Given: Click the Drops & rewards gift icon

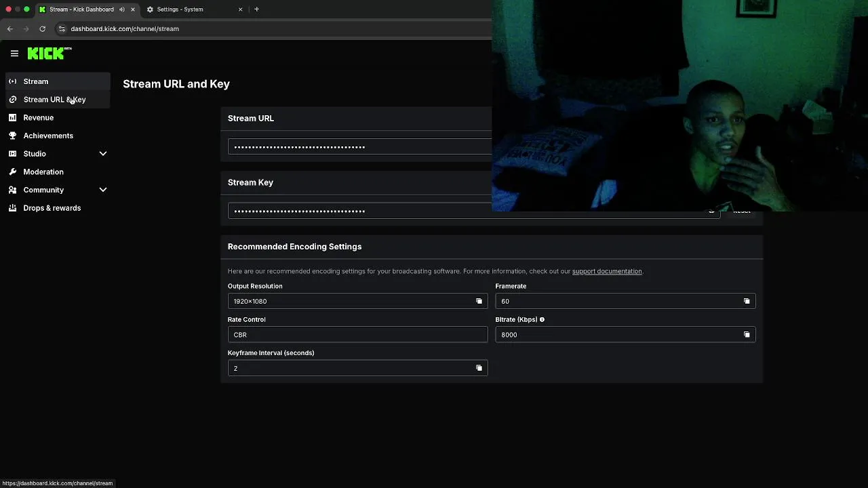Looking at the screenshot, I should click(x=12, y=208).
